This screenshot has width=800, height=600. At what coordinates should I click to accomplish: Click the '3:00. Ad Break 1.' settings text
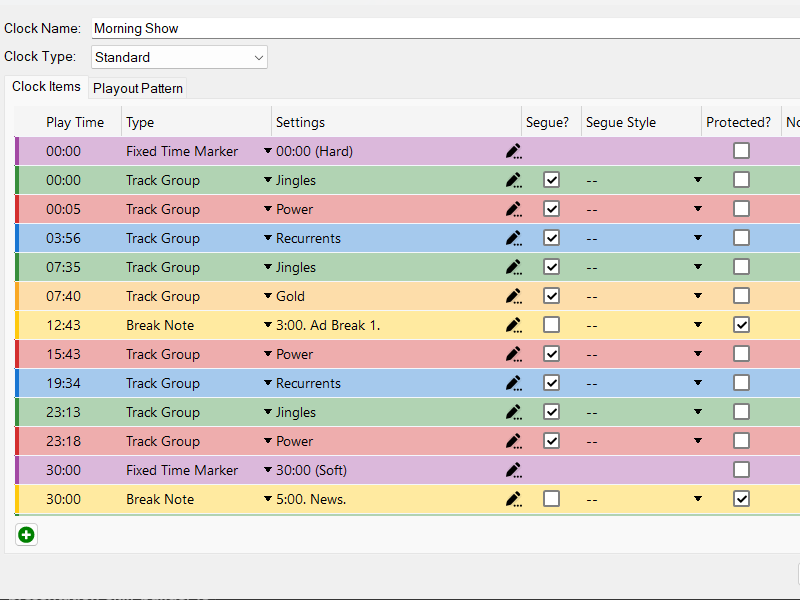click(328, 325)
